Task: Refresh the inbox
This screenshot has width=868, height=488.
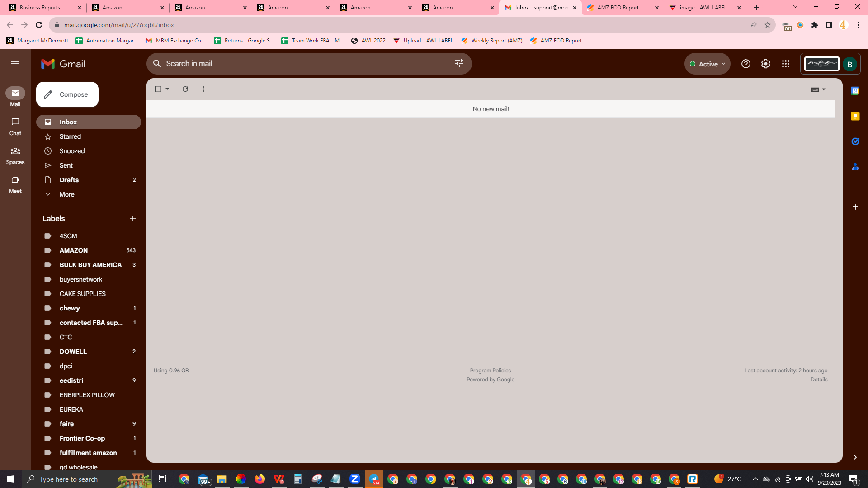Action: [x=185, y=89]
